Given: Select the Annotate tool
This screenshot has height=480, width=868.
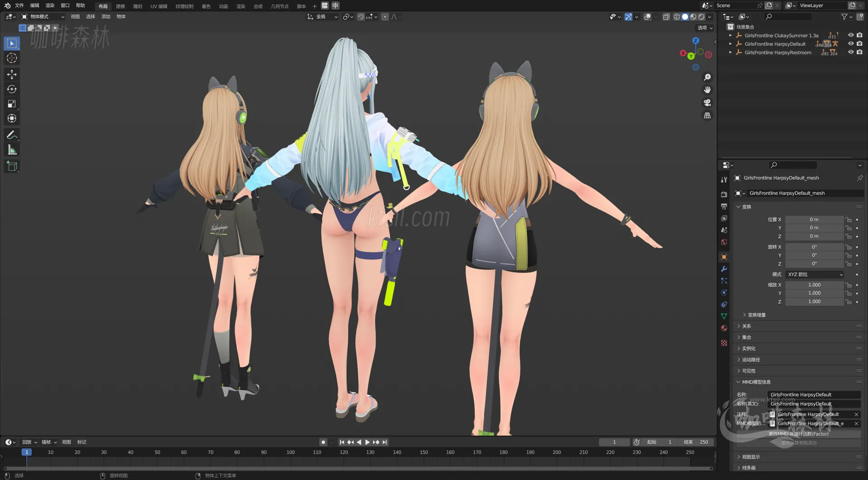Looking at the screenshot, I should (x=12, y=135).
